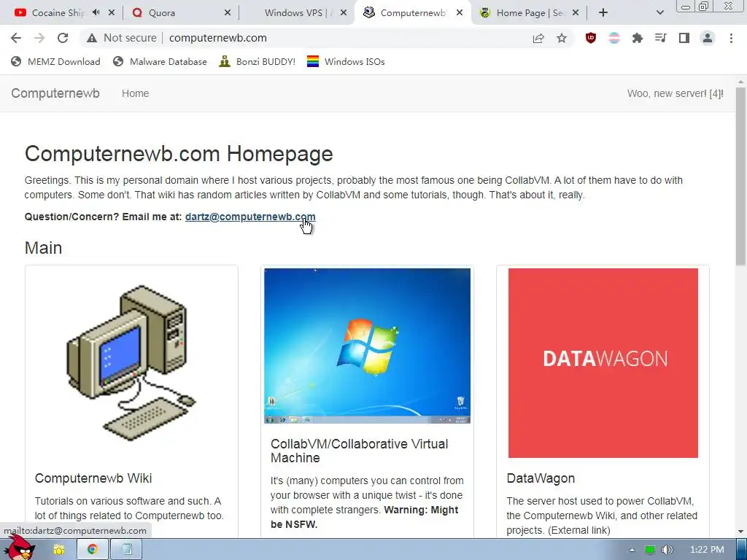Open the MEMZ Download bookmark
The height and width of the screenshot is (560, 747).
tap(55, 62)
